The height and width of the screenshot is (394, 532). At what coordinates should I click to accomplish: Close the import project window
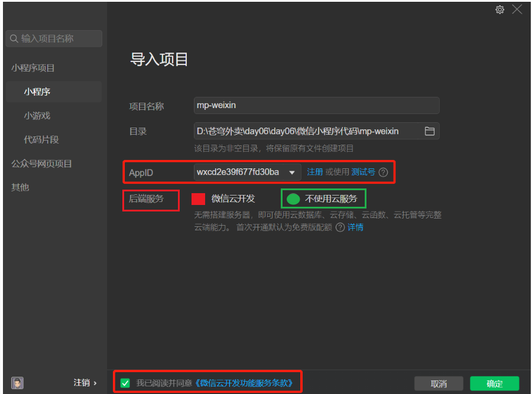tap(517, 9)
